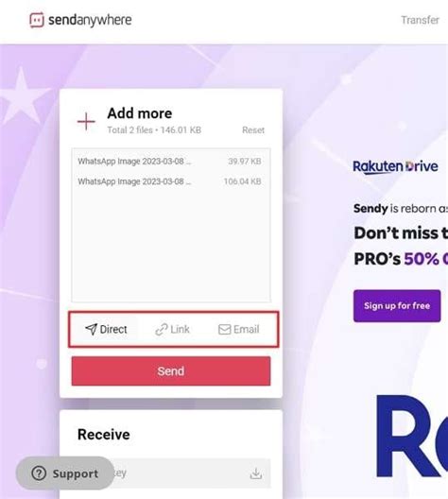
Task: Click the Rakuten Drive logo
Action: [x=395, y=166]
